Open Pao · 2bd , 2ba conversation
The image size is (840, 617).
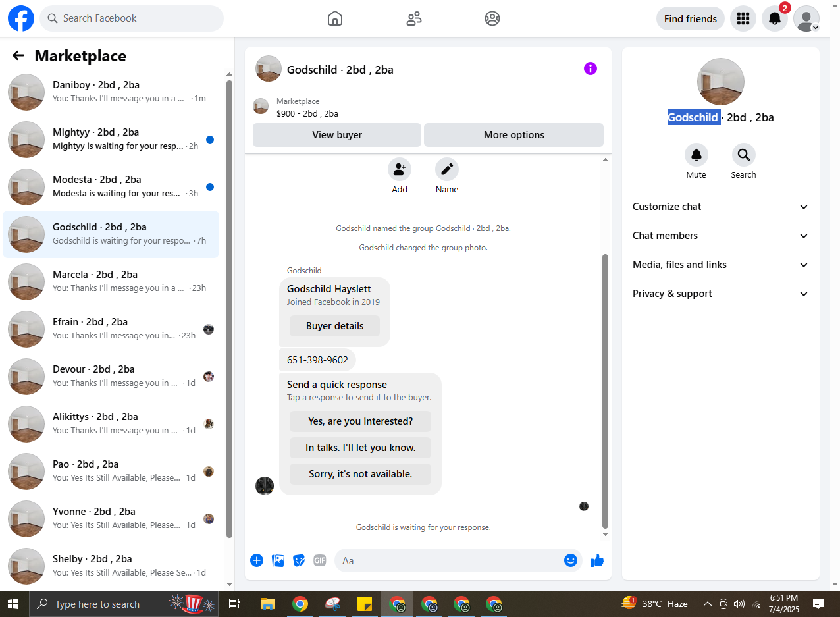coord(111,471)
